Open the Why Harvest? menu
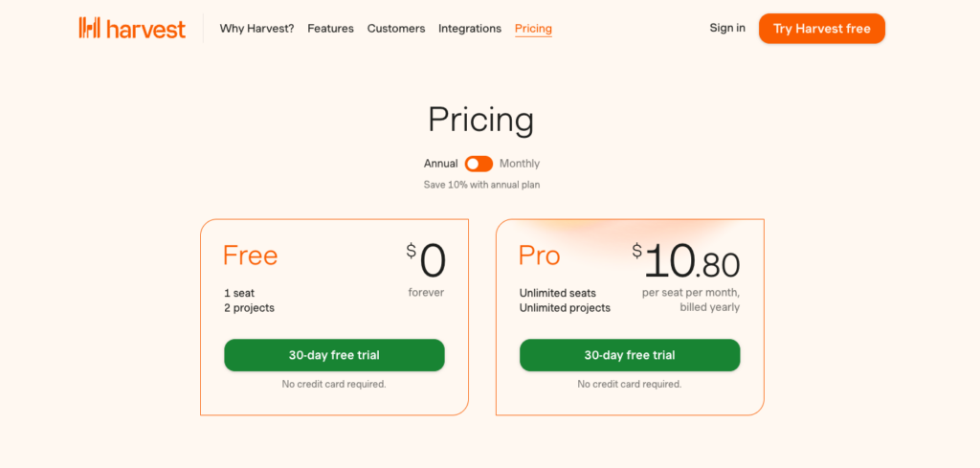This screenshot has height=468, width=980. [256, 29]
